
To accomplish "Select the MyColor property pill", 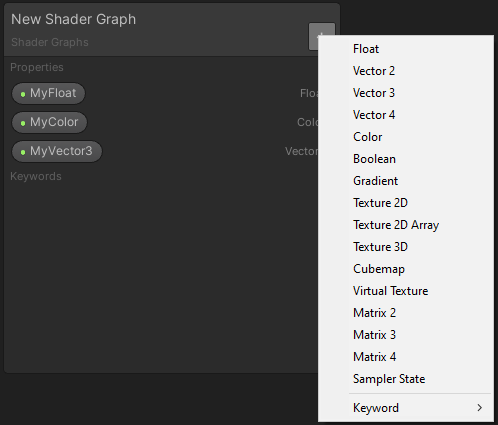I will (x=49, y=122).
